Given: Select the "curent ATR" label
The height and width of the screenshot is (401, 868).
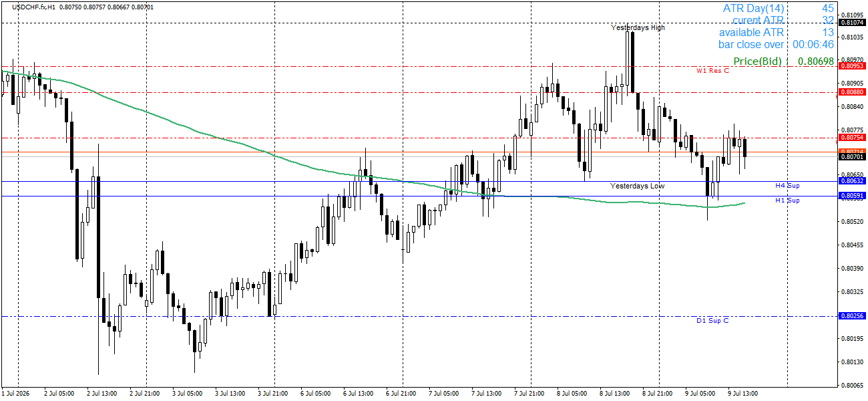Looking at the screenshot, I should coord(758,20).
